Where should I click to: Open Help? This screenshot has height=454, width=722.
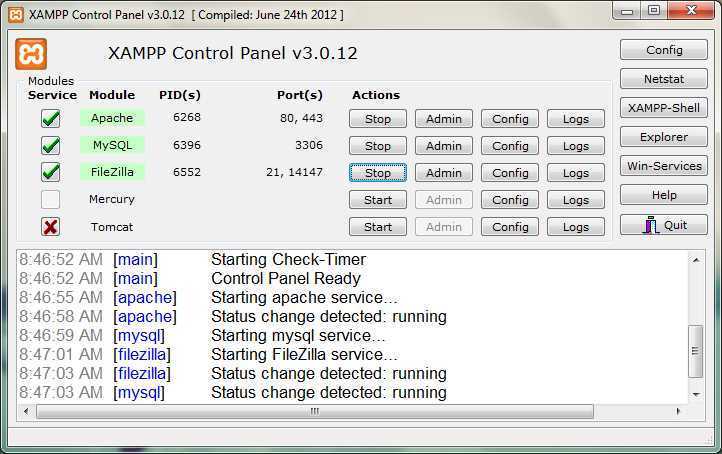coord(664,195)
